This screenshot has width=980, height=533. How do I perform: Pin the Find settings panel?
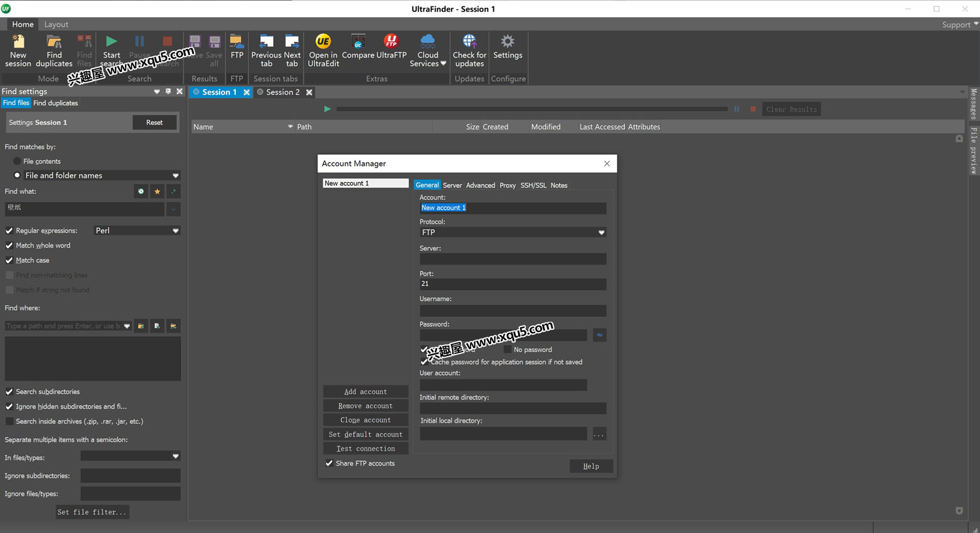pos(168,91)
